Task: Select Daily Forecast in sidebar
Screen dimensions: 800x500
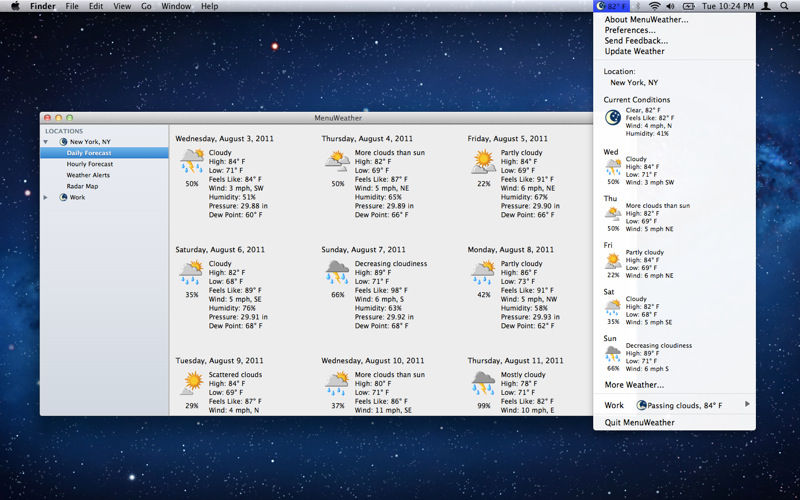Action: (x=104, y=153)
